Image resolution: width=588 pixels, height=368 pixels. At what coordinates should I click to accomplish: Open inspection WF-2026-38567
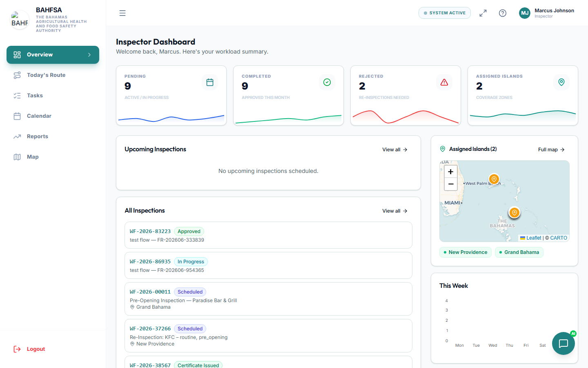coord(268,362)
